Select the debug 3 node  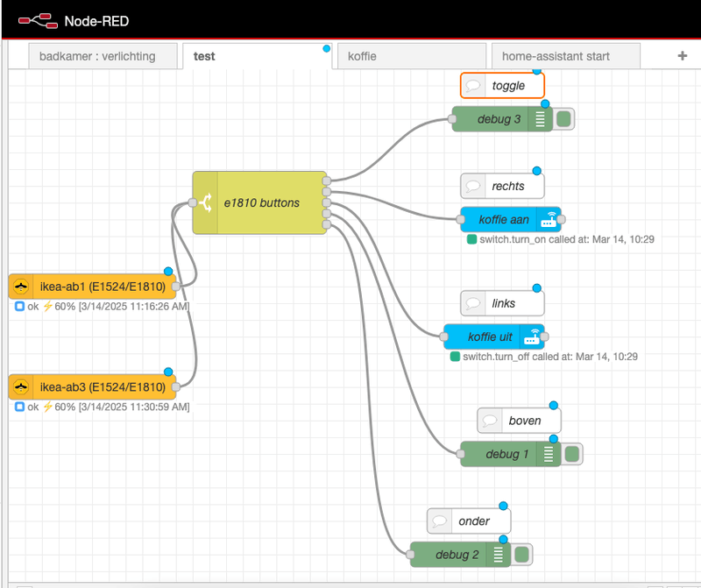click(x=502, y=119)
